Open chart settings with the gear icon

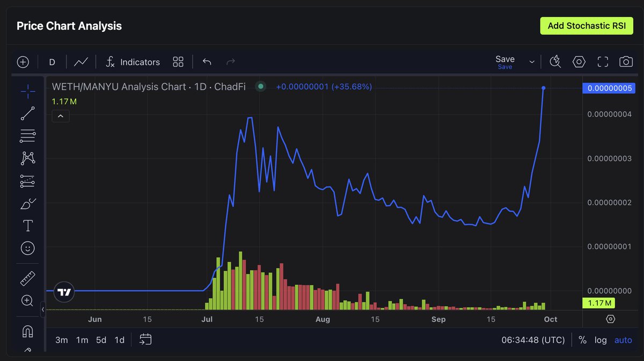[x=579, y=61]
